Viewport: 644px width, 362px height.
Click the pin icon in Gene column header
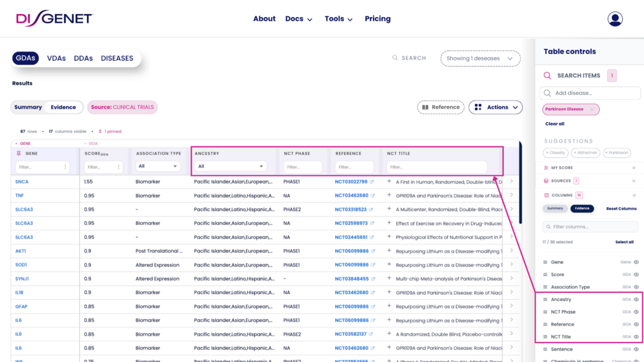click(x=18, y=153)
